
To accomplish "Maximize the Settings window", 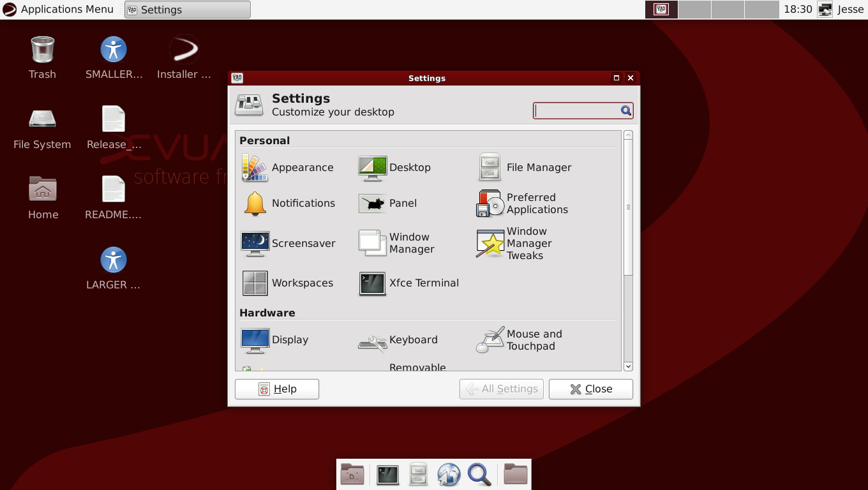I will click(617, 78).
